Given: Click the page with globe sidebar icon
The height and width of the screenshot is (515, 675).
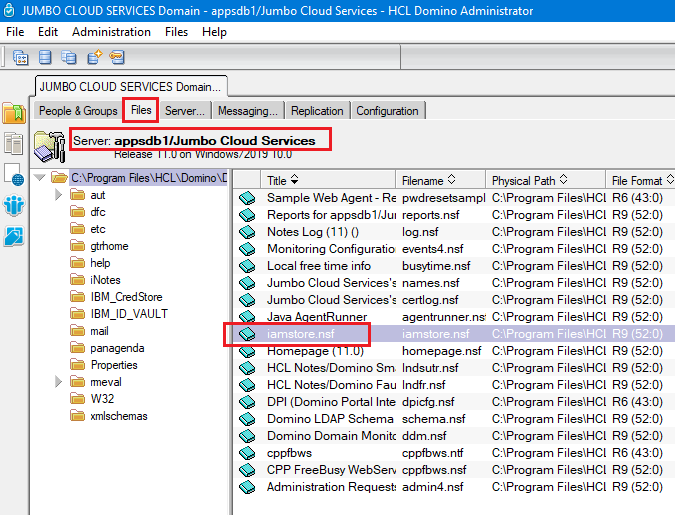Looking at the screenshot, I should coord(14,174).
